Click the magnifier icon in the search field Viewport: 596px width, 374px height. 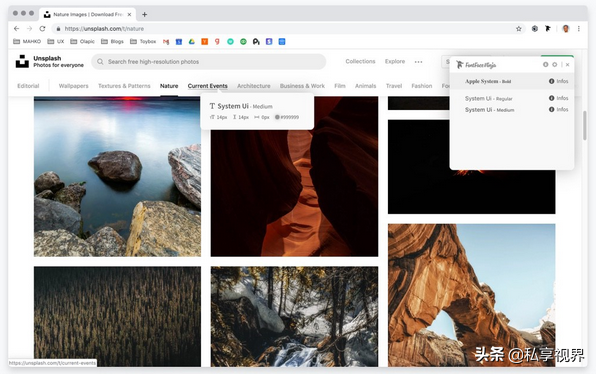[x=100, y=62]
